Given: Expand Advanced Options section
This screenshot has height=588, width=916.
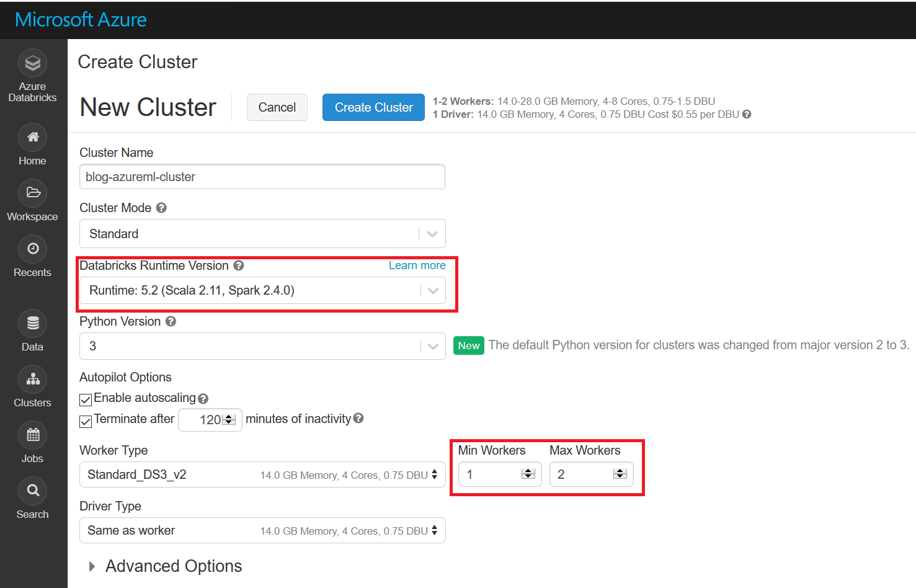Looking at the screenshot, I should pyautogui.click(x=166, y=566).
